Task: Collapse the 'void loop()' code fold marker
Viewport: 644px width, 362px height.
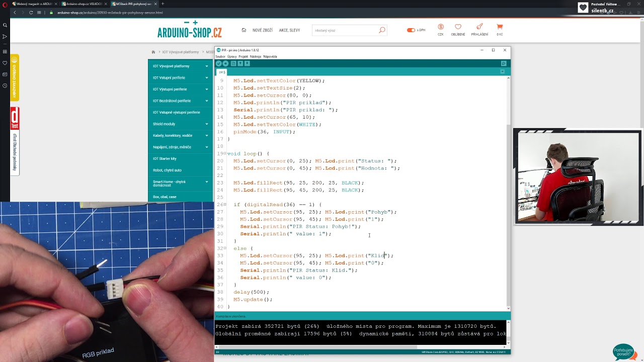Action: pos(224,153)
